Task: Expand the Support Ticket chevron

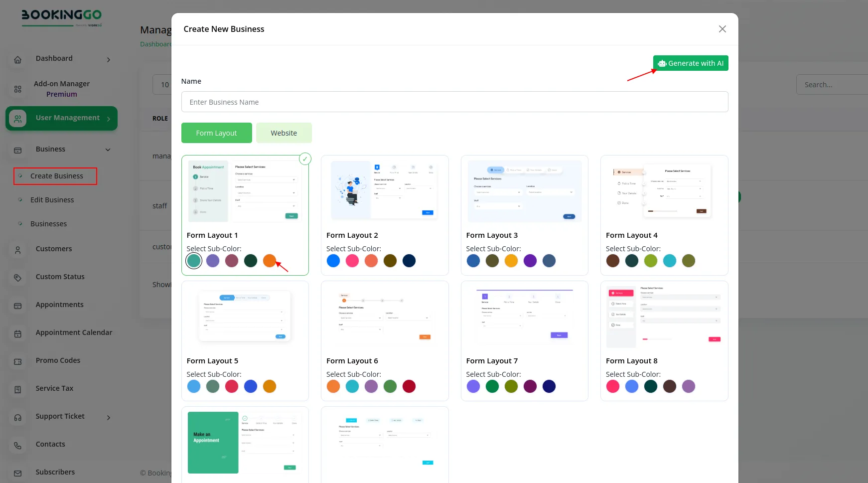Action: 109,417
